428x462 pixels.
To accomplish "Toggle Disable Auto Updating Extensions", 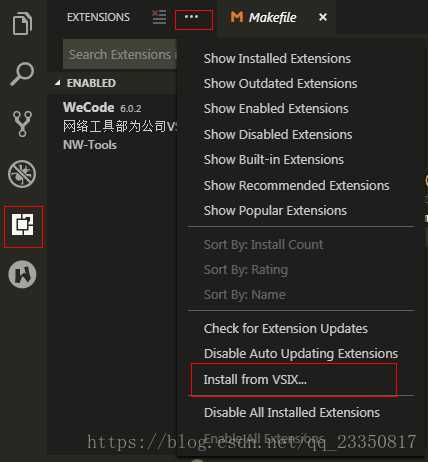I will click(301, 354).
